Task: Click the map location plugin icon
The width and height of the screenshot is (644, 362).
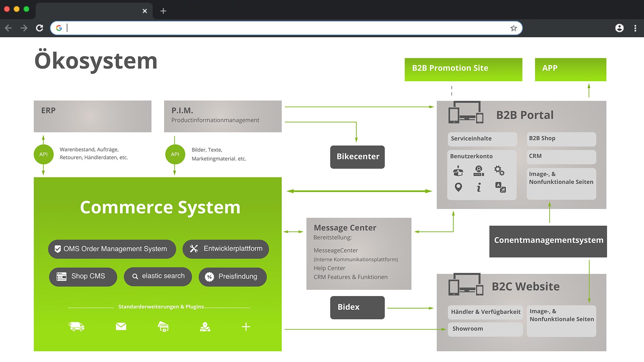Action: (205, 326)
